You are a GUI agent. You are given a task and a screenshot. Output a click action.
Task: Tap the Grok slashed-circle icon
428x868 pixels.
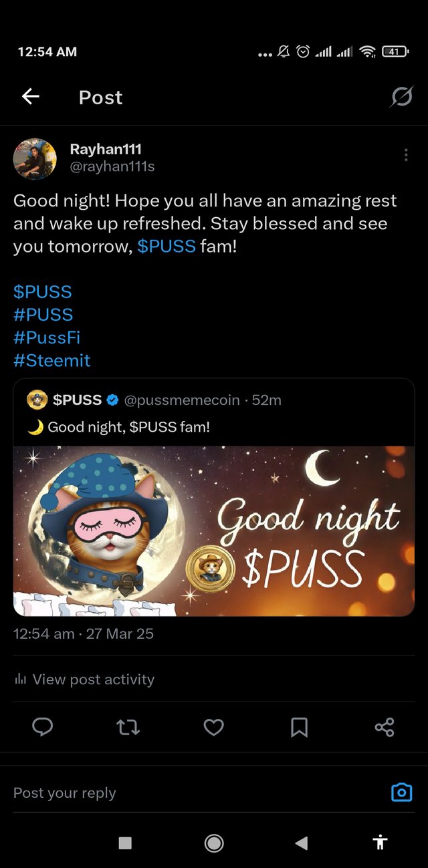(x=402, y=98)
